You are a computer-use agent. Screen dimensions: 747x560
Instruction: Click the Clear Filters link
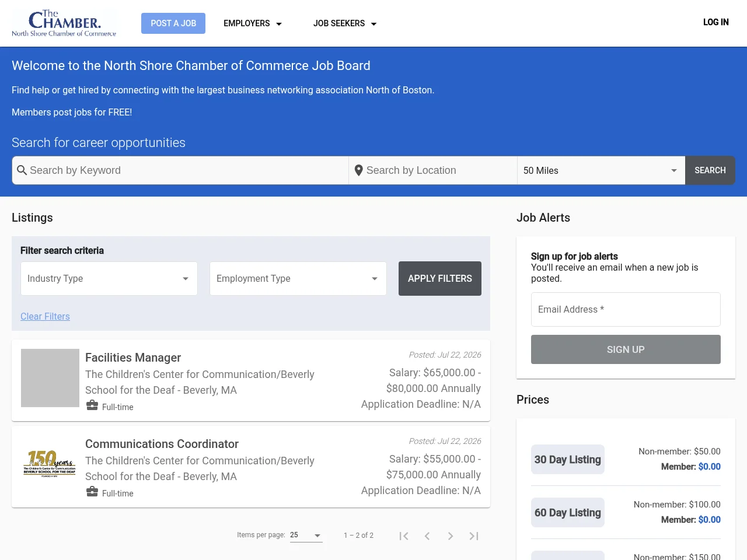45,316
